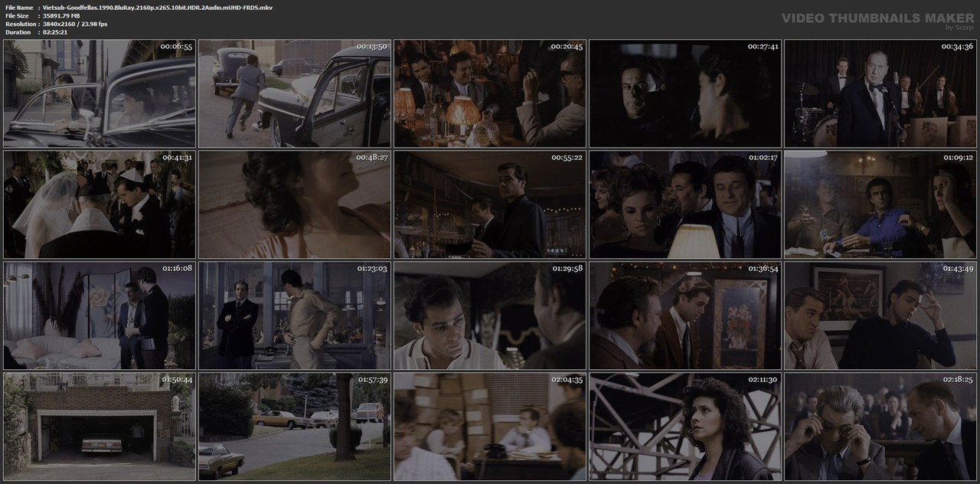This screenshot has width=980, height=484.
Task: Click the card game frame at 01:09:12
Action: (880, 204)
